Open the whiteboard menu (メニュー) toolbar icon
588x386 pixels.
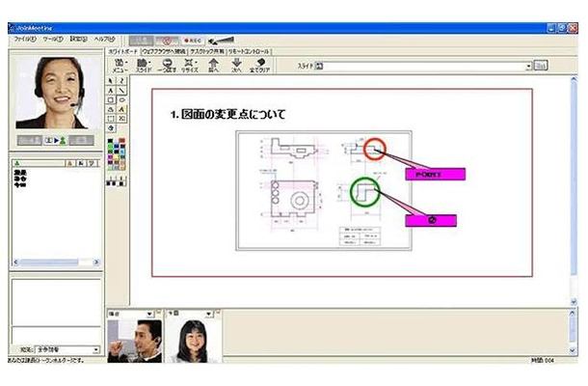tap(120, 66)
